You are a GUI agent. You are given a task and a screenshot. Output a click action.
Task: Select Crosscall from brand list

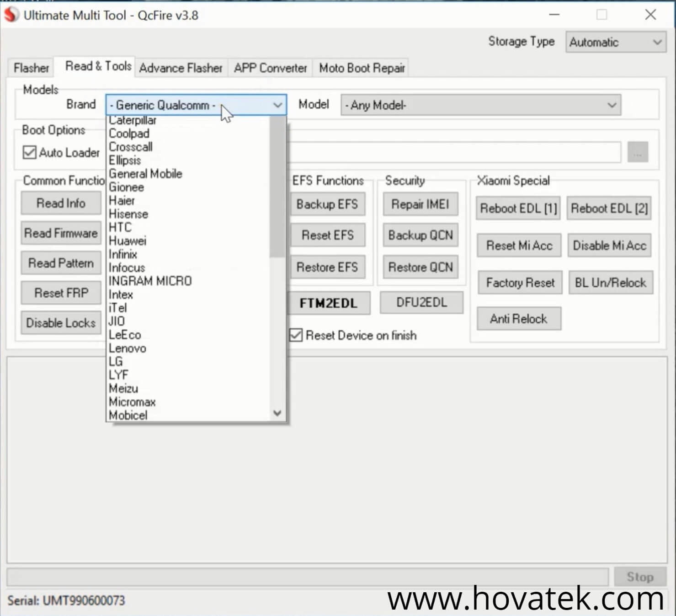(188, 147)
